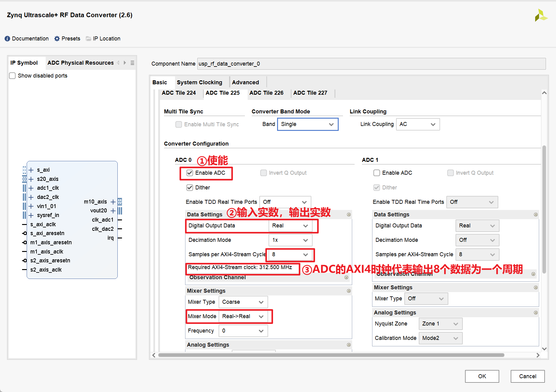The image size is (556, 392).
Task: Collapse ADC 1 Analog Settings section
Action: 536,313
